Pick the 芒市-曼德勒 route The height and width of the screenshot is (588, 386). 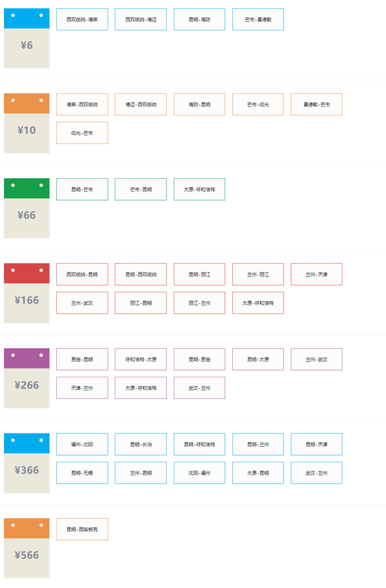[258, 19]
